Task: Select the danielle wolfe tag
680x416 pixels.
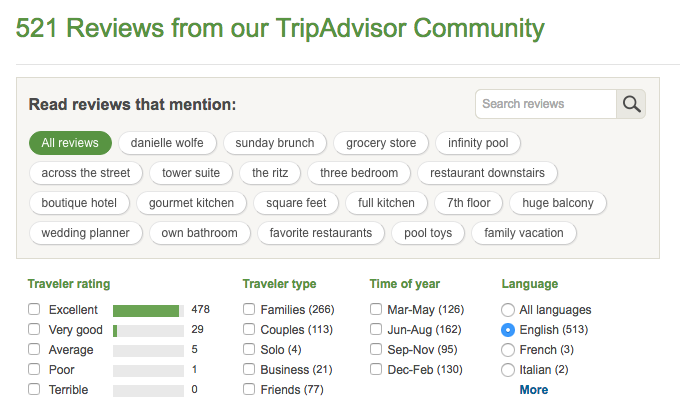Action: [167, 143]
